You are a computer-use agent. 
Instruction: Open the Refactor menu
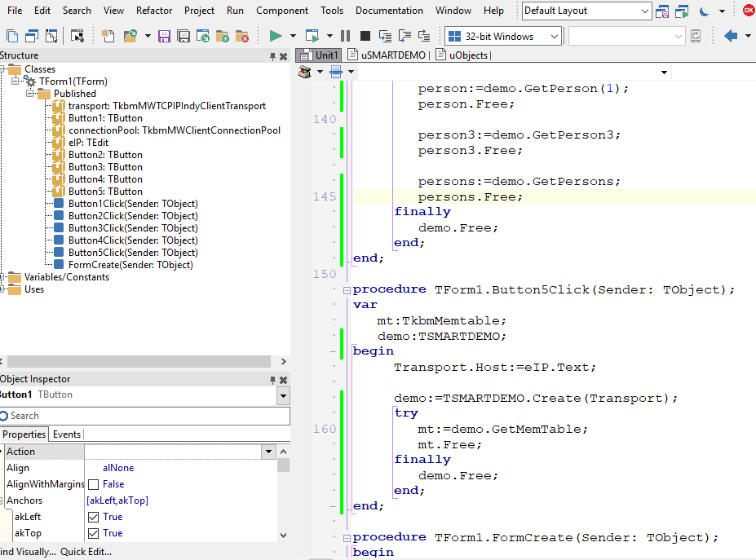[x=155, y=11]
